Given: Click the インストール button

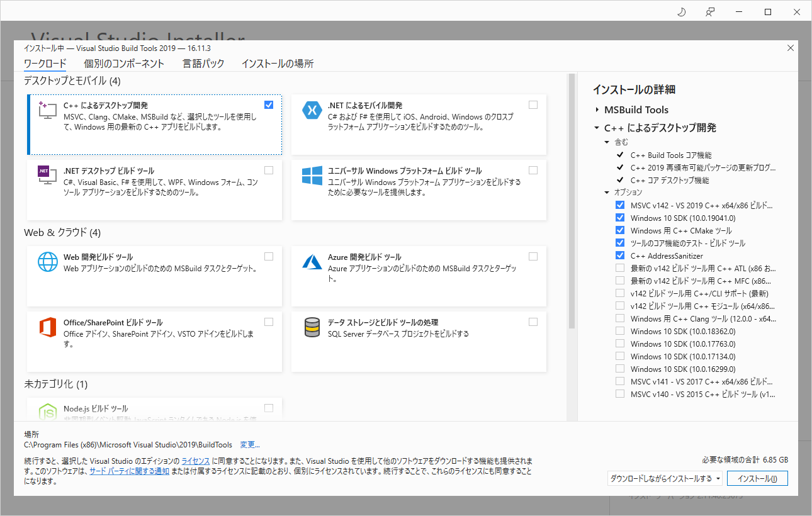Looking at the screenshot, I should point(757,478).
